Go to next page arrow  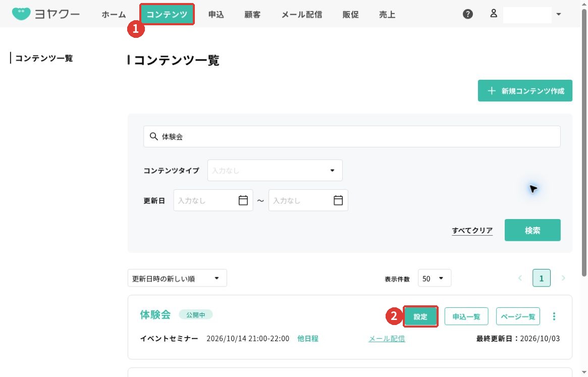563,278
